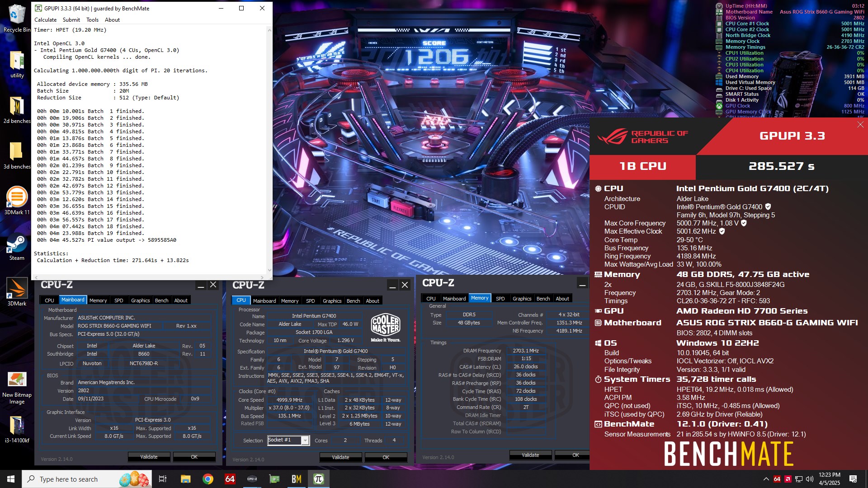This screenshot has width=868, height=488.
Task: Open File Explorer from the taskbar
Action: (x=185, y=479)
